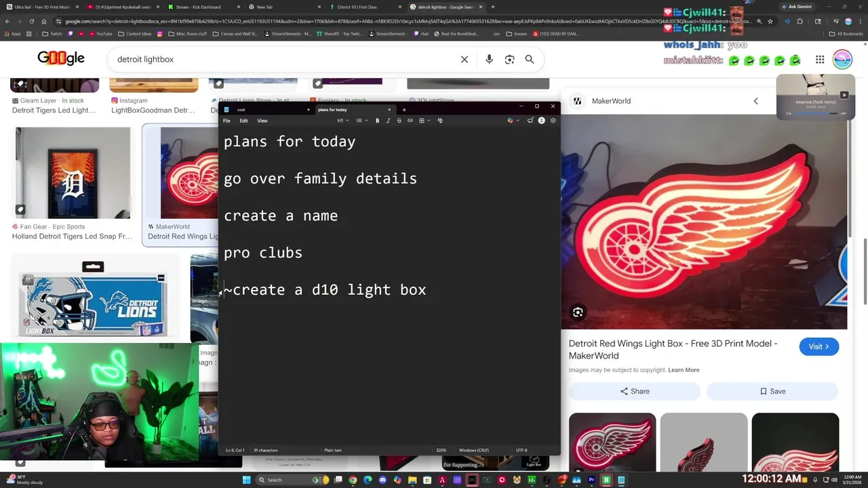The height and width of the screenshot is (488, 868).
Task: Click the Notepad feedback megaphone icon
Action: 530,121
